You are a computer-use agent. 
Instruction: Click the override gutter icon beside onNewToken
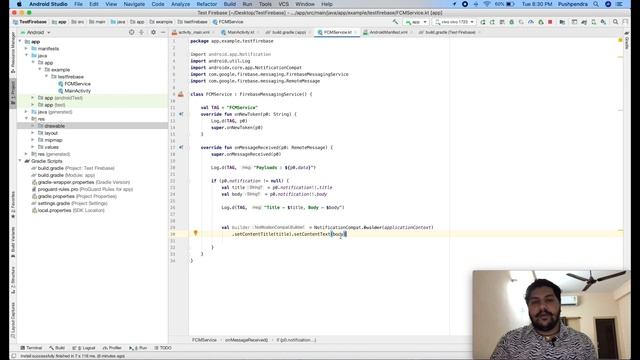point(181,114)
